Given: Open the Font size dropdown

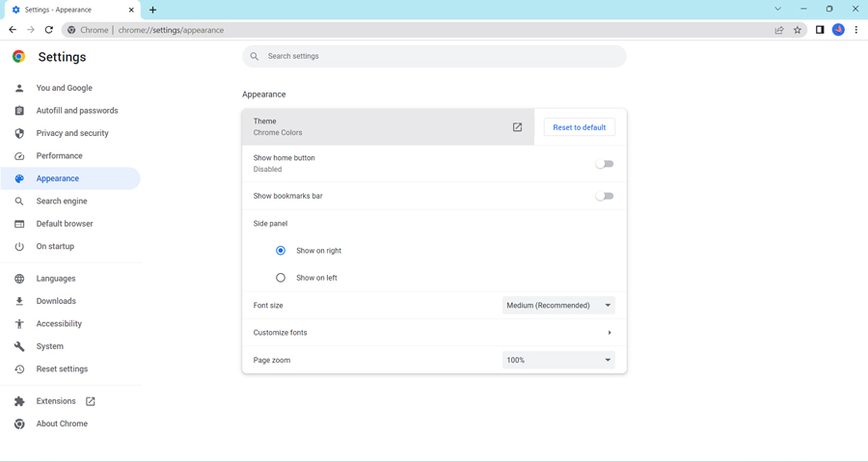Looking at the screenshot, I should [558, 306].
